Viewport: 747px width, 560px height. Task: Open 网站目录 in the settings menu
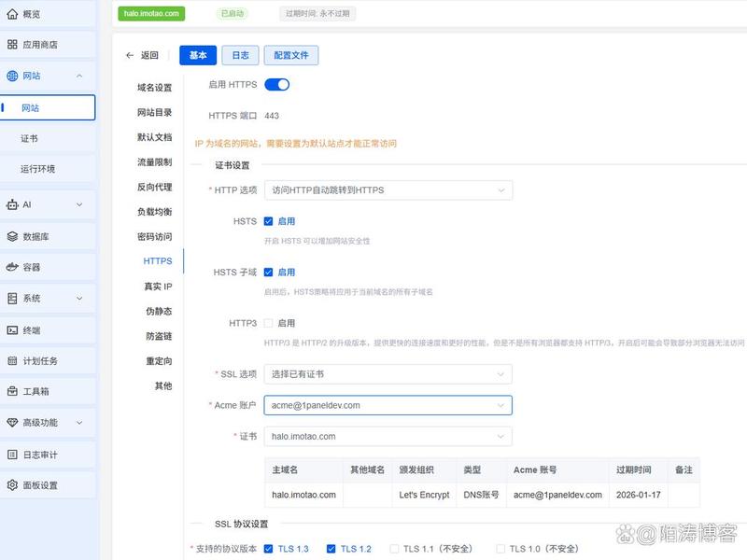pyautogui.click(x=154, y=112)
